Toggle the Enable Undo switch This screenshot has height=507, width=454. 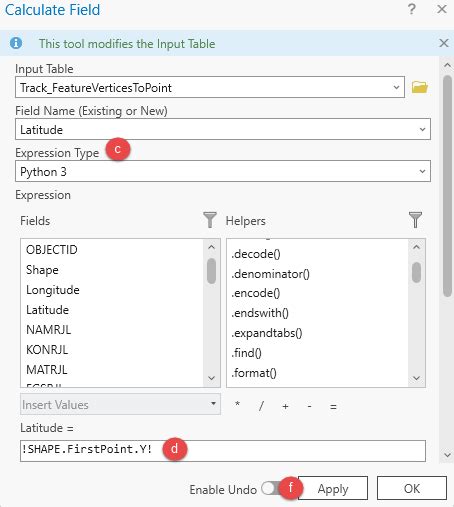(x=272, y=488)
